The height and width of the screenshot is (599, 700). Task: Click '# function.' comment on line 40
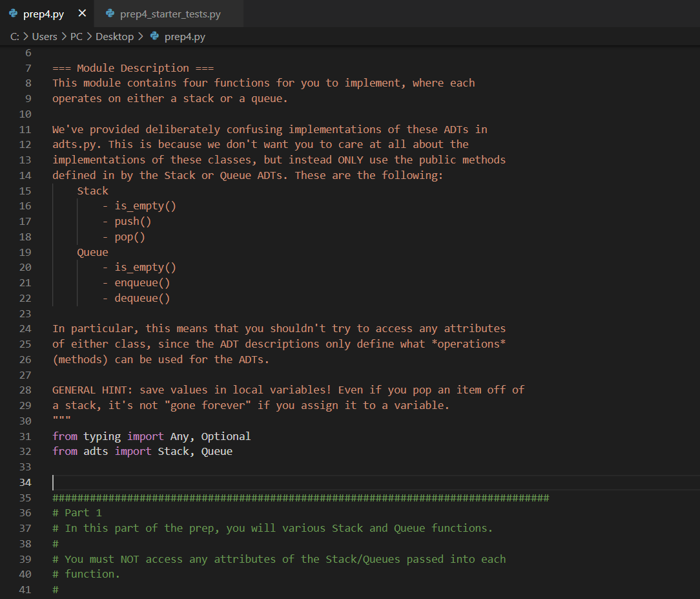click(x=86, y=574)
